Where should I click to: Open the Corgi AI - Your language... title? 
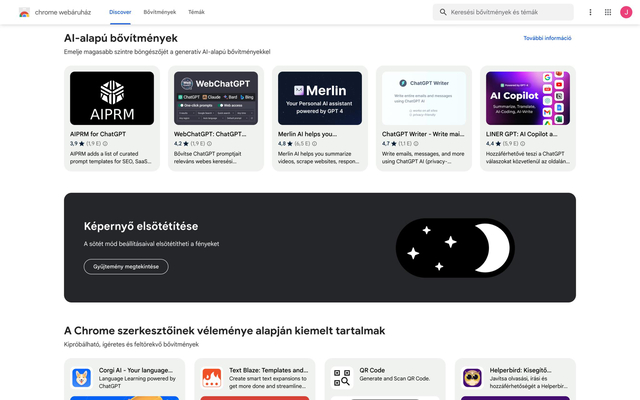coord(136,370)
